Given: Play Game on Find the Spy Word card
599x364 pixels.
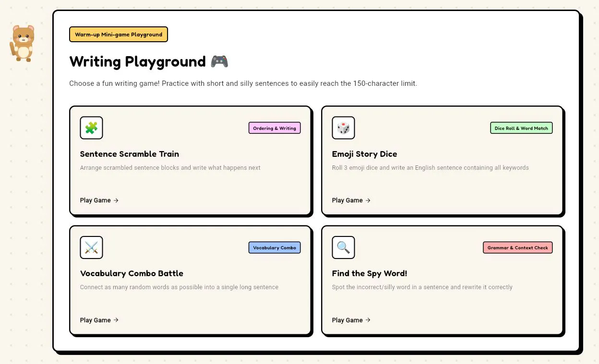Looking at the screenshot, I should pos(351,320).
